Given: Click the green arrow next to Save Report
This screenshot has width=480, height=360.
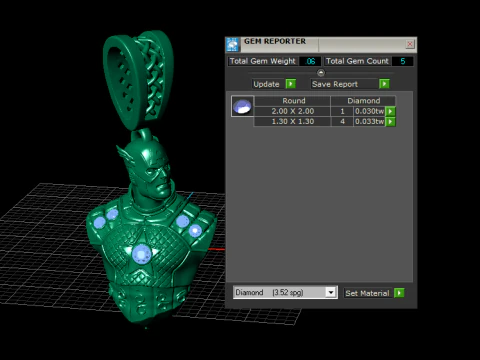Looking at the screenshot, I should (384, 84).
